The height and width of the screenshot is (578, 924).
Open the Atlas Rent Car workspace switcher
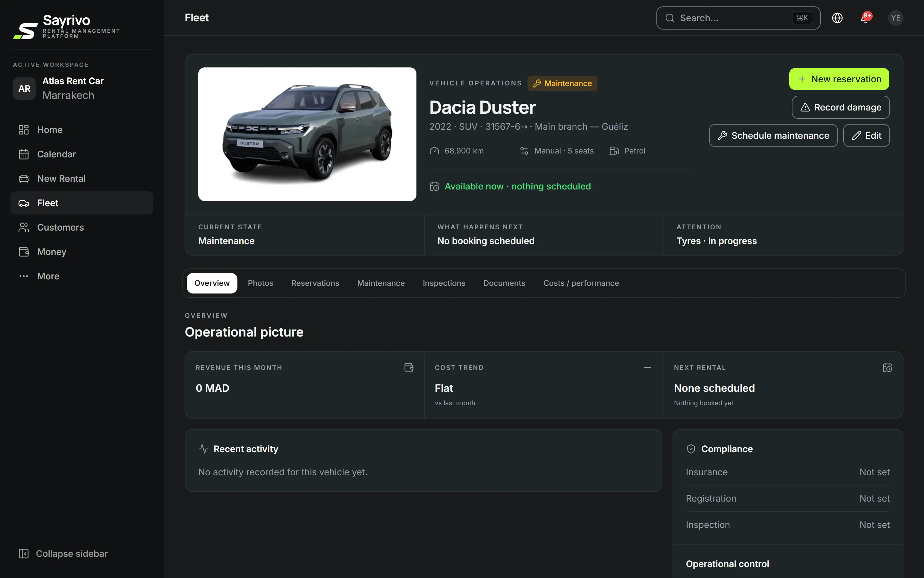pyautogui.click(x=81, y=88)
